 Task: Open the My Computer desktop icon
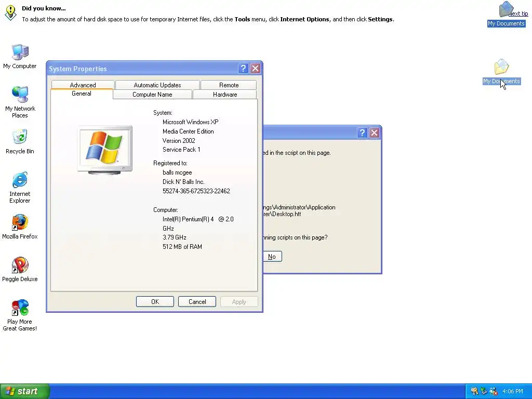[x=20, y=56]
